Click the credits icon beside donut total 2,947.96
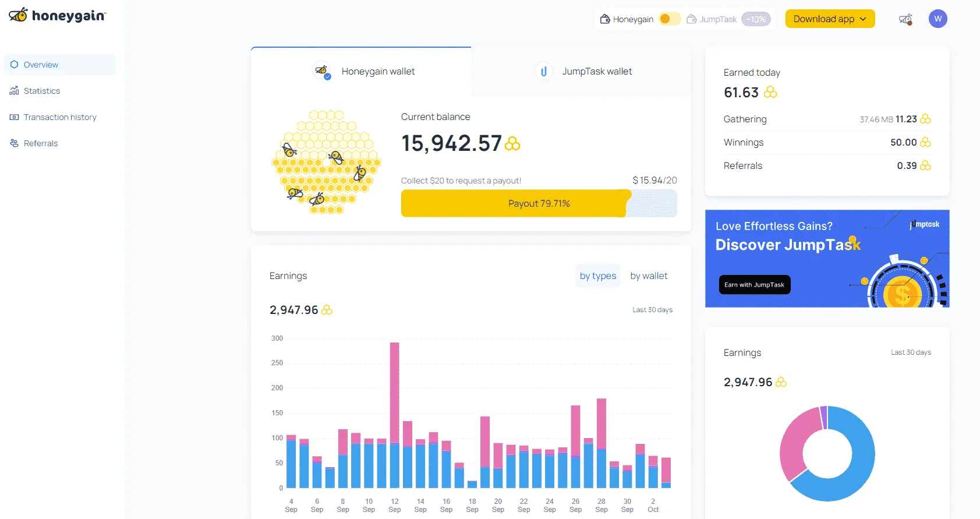This screenshot has height=519, width=980. tap(781, 382)
